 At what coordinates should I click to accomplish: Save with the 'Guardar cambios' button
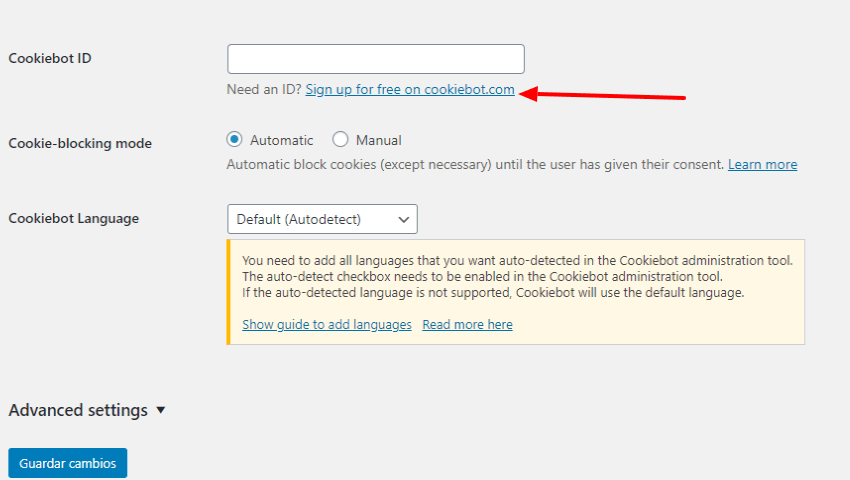point(68,463)
